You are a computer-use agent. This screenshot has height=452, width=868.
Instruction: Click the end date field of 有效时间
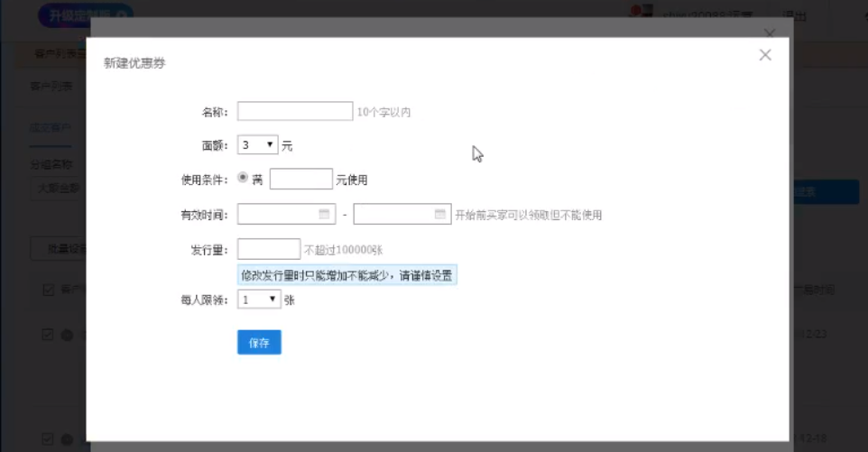pos(393,215)
